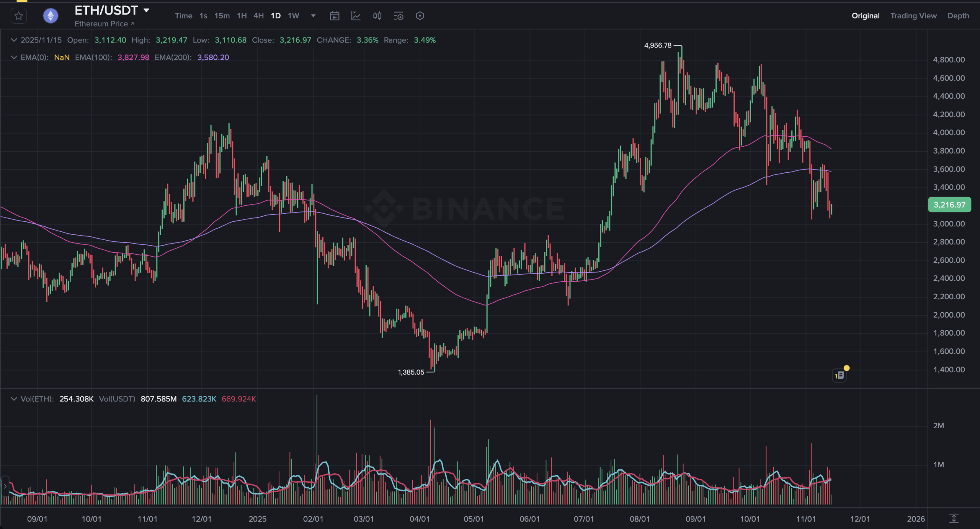Viewport: 980px width, 529px height.
Task: Select the 1D timeframe interval
Action: tap(276, 16)
